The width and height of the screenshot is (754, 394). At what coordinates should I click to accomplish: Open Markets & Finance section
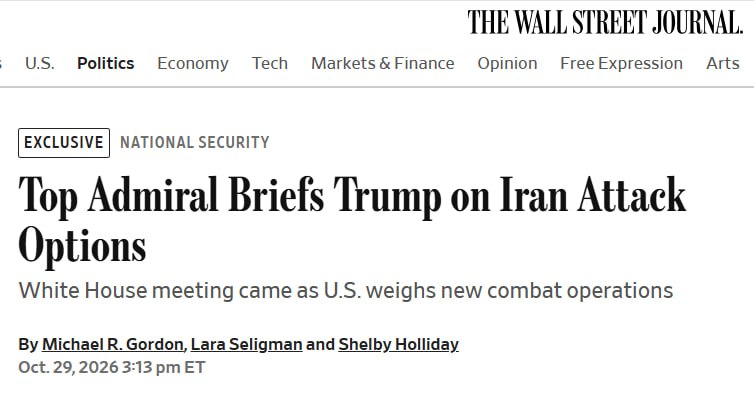(383, 63)
